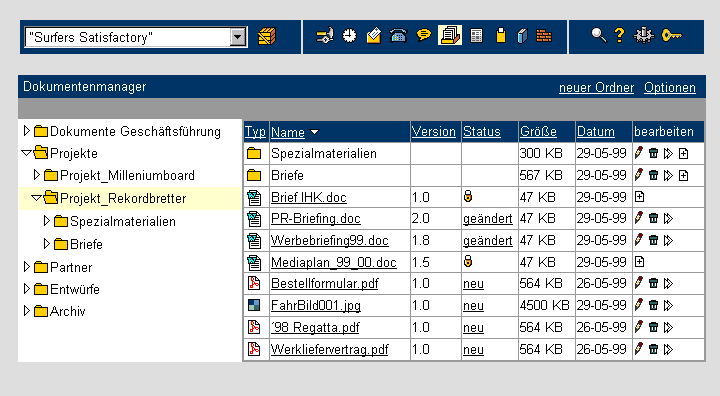This screenshot has height=396, width=720.
Task: Click pencil edit icon for Werbebriefing99.doc
Action: (639, 240)
